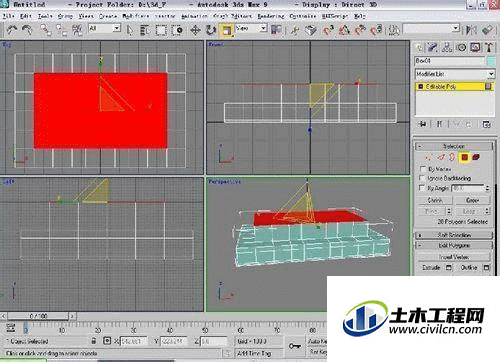Activate Bind to Space Warp tool
This screenshot has width=500, height=362.
(77, 30)
